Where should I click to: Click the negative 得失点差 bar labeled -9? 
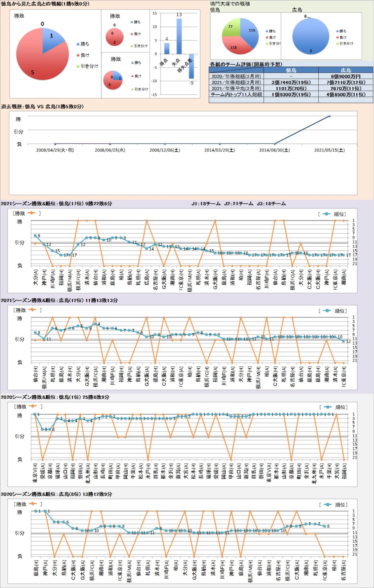pyautogui.click(x=191, y=66)
